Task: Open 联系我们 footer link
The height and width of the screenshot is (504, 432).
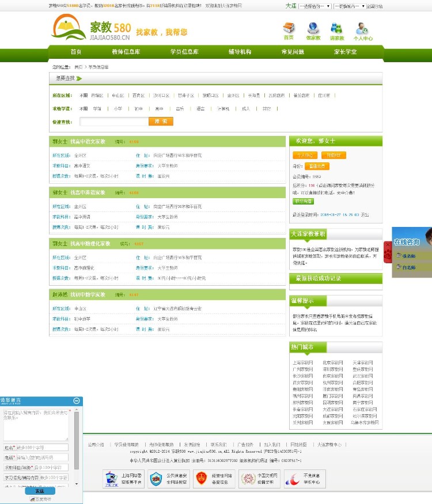Action: 218,445
